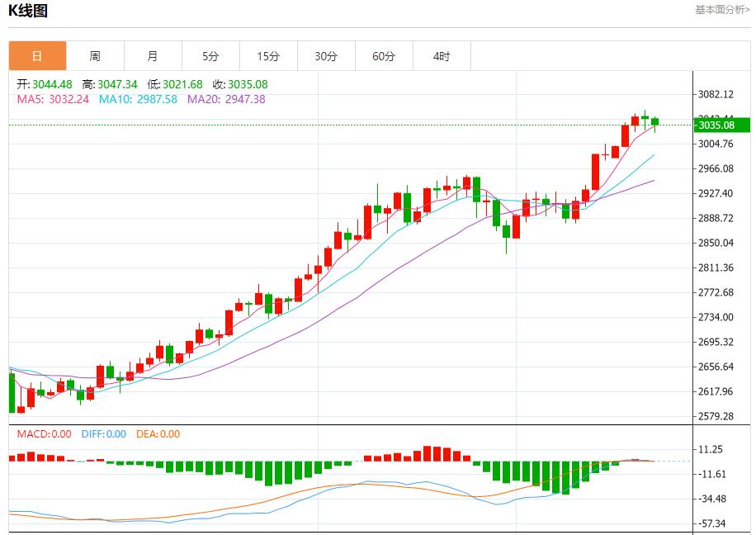
Task: Click the green 3035.08 current price tag
Action: click(x=720, y=125)
